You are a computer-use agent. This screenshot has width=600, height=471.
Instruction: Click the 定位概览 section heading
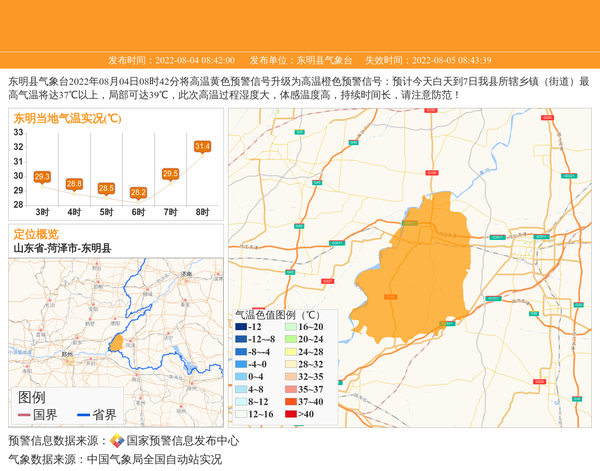tap(36, 234)
